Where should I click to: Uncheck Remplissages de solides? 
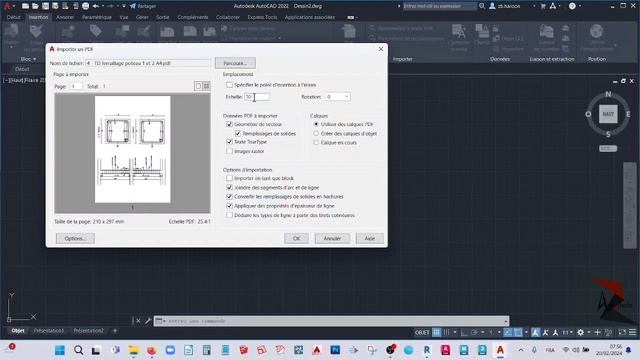[x=238, y=133]
